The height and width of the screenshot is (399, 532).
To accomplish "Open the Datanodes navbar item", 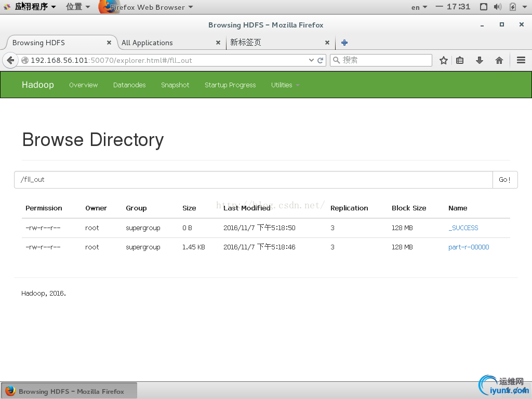I will [x=129, y=85].
